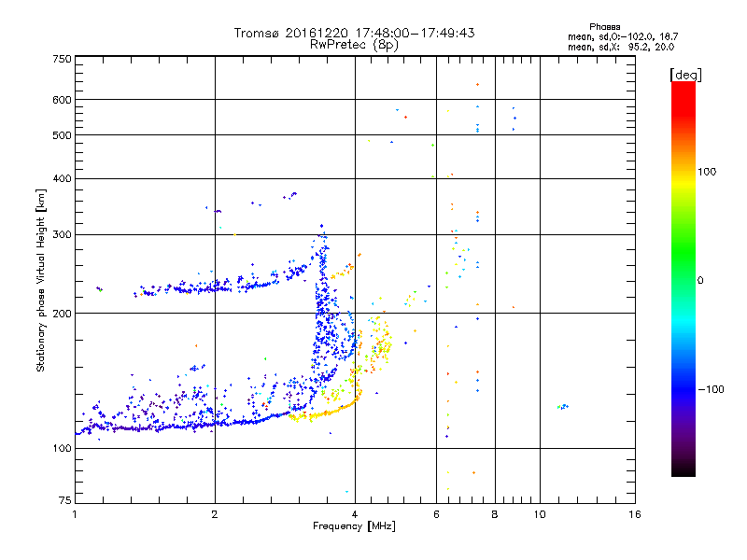Viewport: 747px width, 560px height.
Task: Click the red top of the colorbar
Action: point(683,87)
